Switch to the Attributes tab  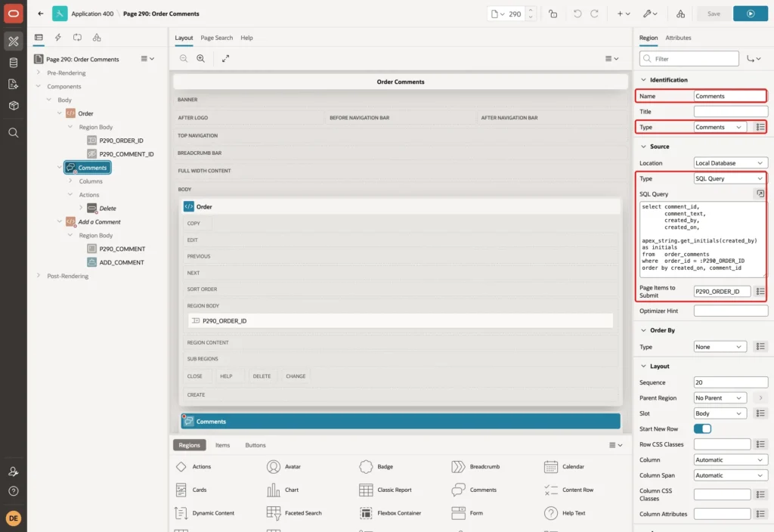678,38
